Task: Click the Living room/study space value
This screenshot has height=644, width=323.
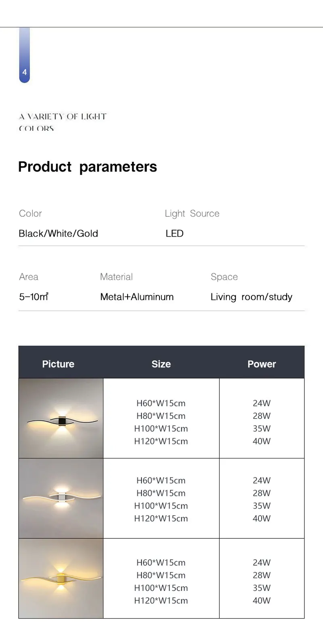Action: (251, 297)
